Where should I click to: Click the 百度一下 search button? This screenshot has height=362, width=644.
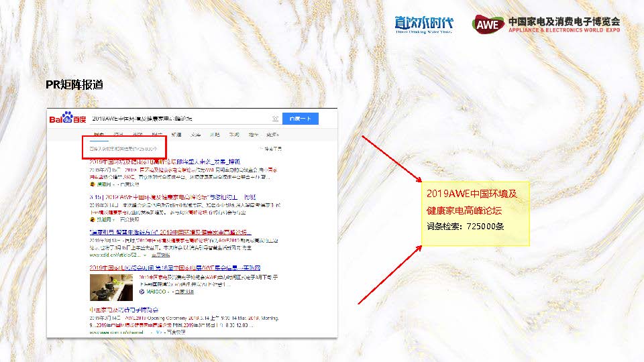coord(301,119)
